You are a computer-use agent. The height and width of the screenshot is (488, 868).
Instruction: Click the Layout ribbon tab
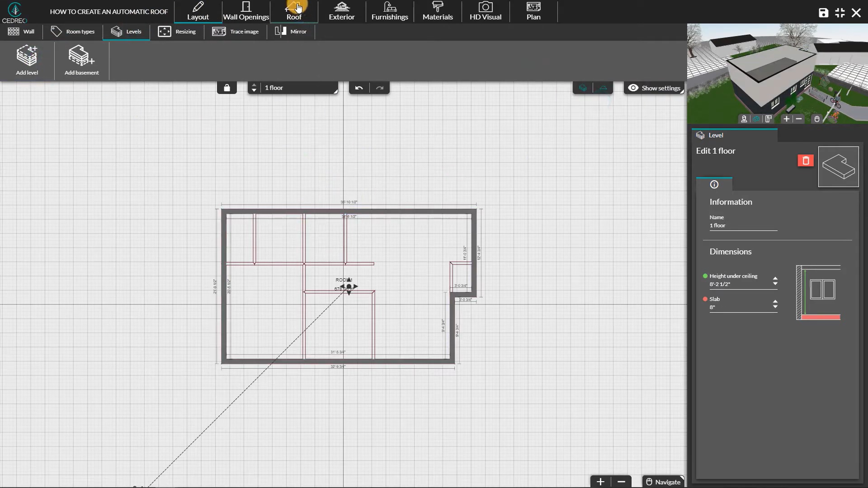click(x=198, y=11)
